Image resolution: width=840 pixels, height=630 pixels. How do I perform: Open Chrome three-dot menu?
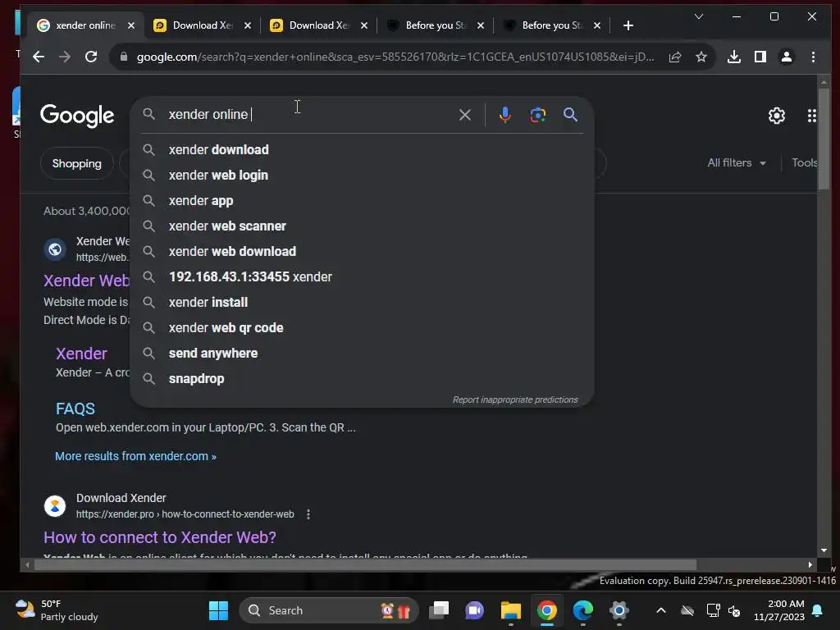pos(813,57)
